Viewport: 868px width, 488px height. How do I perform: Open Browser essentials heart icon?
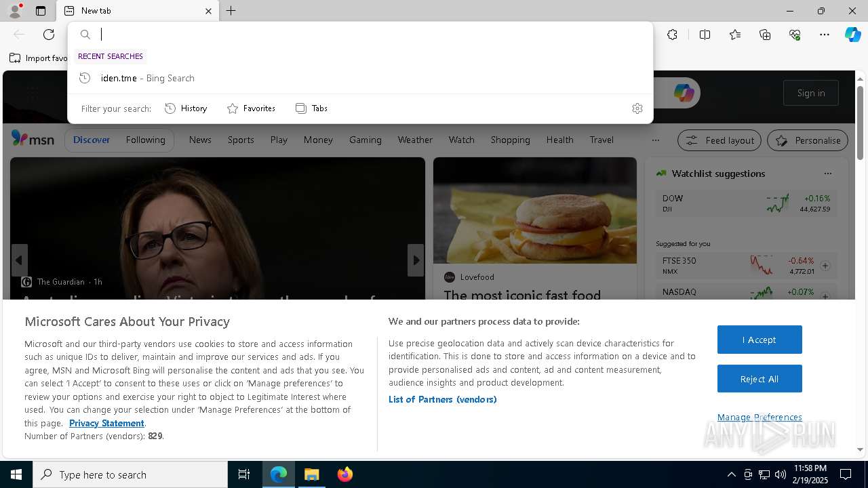point(795,35)
